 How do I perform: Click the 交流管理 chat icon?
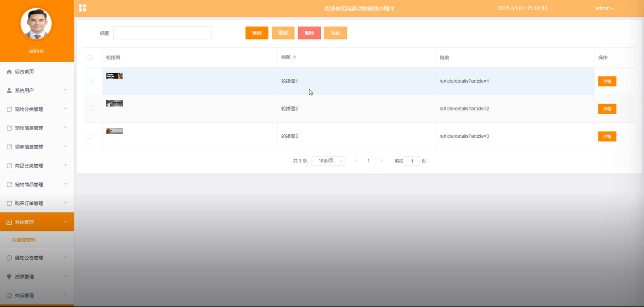(9, 295)
